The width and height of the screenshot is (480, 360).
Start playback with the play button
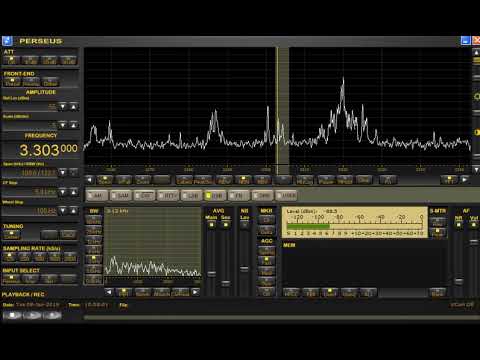coord(32,315)
